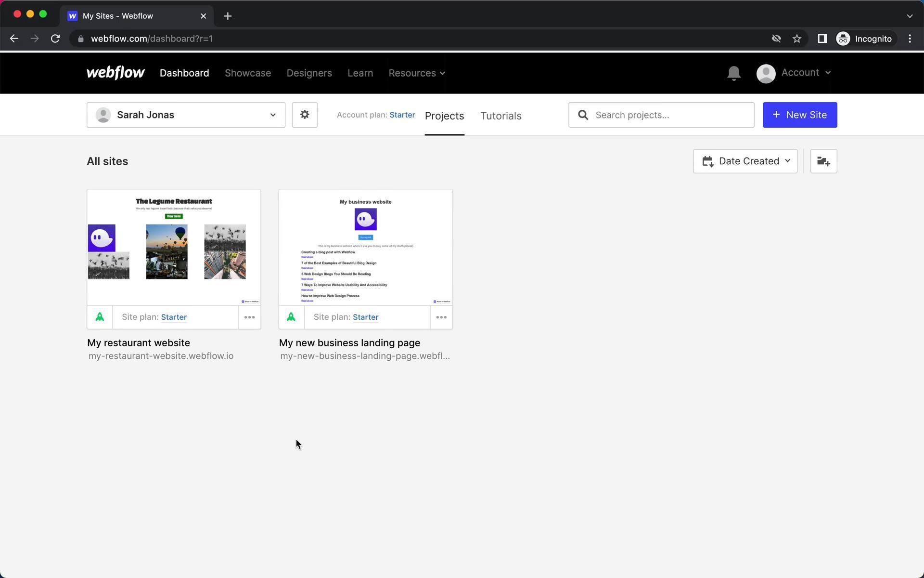
Task: Go to Showcase in the navigation
Action: (x=248, y=73)
